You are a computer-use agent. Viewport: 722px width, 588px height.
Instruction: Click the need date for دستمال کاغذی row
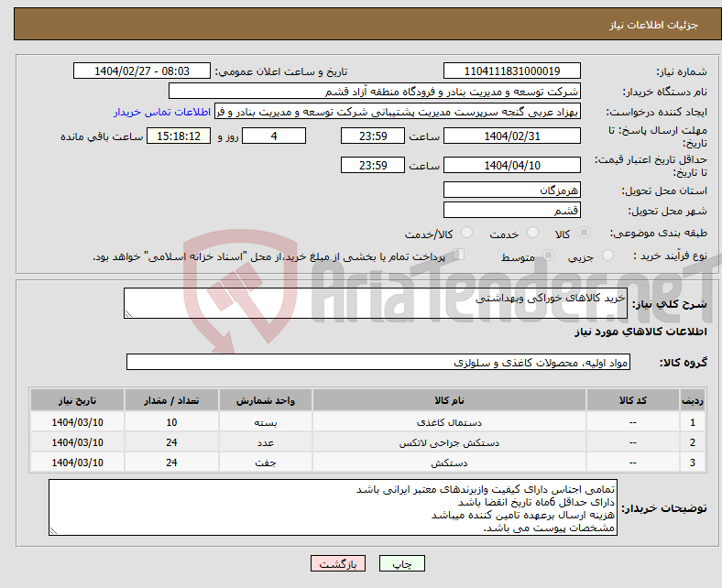[x=77, y=422]
